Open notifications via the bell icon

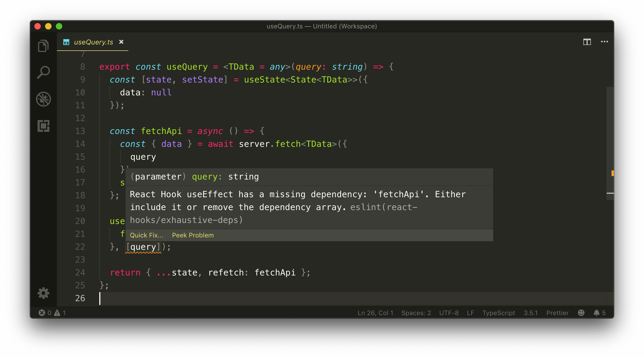[597, 313]
